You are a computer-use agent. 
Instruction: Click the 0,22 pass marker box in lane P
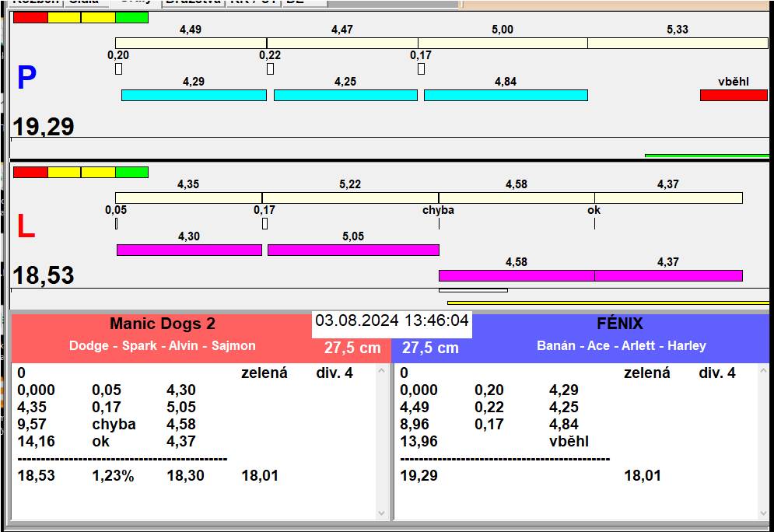coord(270,68)
